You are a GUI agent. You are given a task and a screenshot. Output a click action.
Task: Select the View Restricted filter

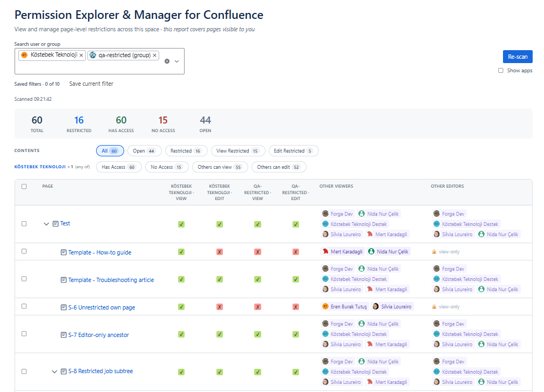click(237, 151)
